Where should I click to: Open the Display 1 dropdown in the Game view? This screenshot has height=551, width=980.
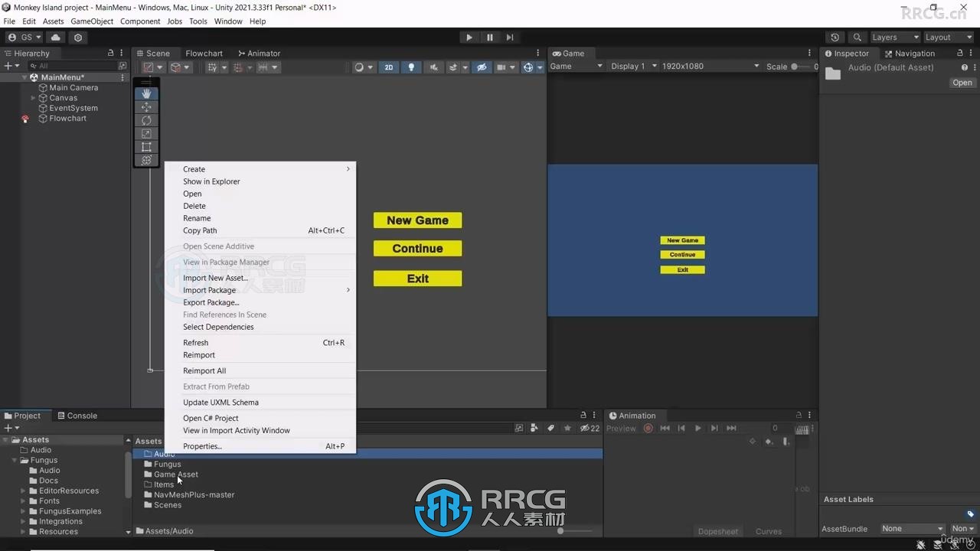tap(632, 67)
